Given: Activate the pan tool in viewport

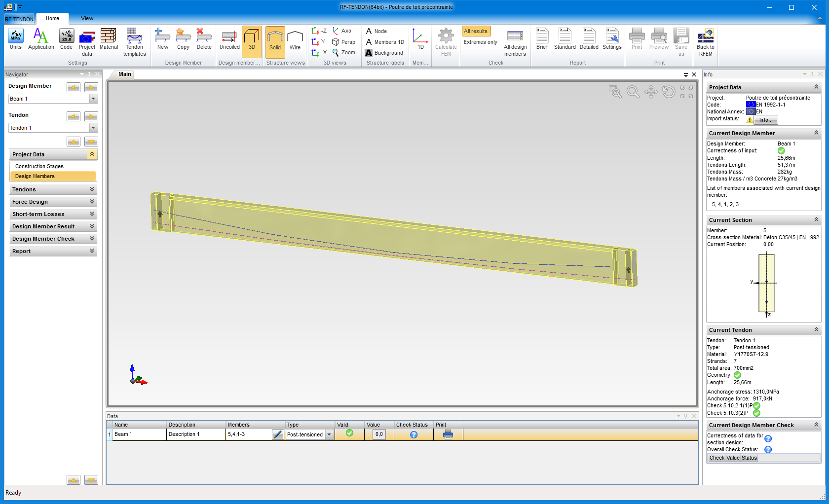Looking at the screenshot, I should click(x=651, y=92).
